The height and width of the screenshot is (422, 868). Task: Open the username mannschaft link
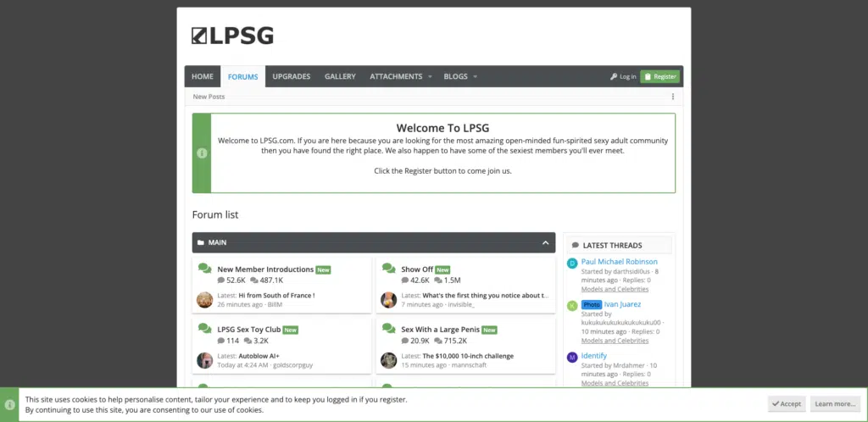point(471,365)
